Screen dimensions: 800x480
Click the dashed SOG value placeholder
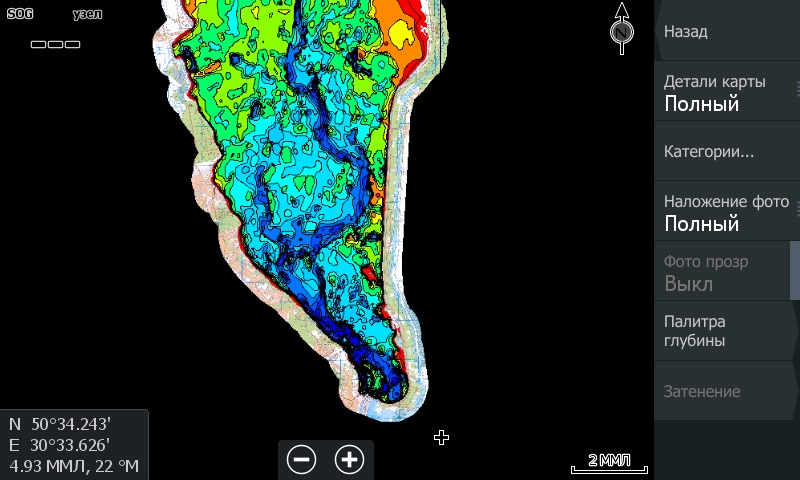coord(55,44)
